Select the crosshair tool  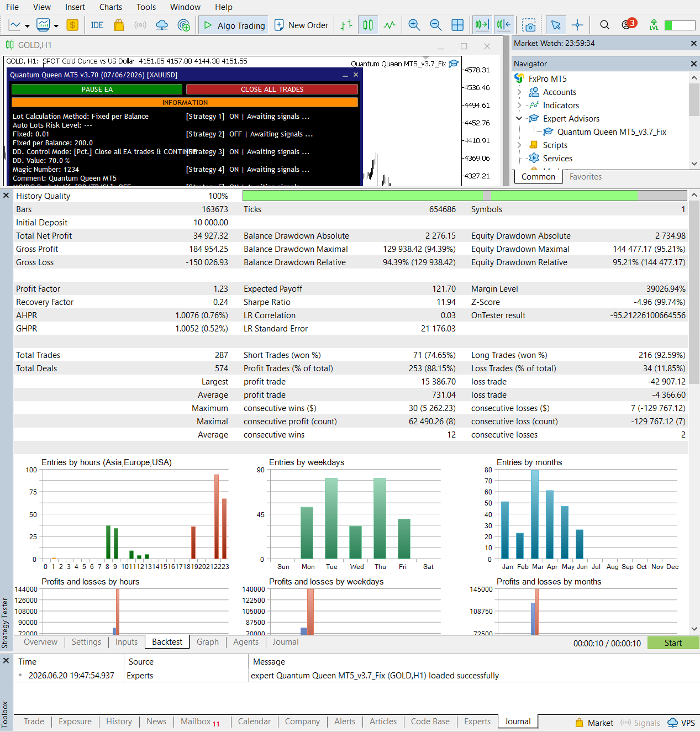click(577, 25)
